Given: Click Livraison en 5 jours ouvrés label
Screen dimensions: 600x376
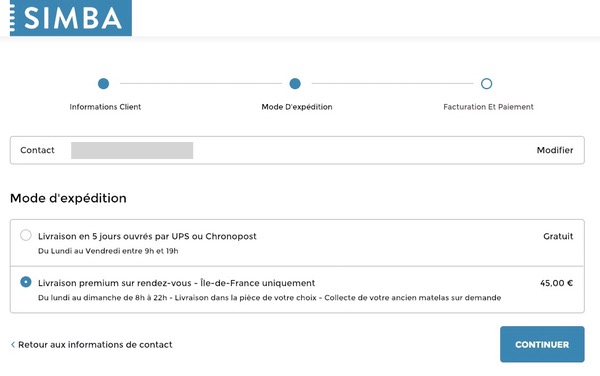Looking at the screenshot, I should click(x=147, y=236).
